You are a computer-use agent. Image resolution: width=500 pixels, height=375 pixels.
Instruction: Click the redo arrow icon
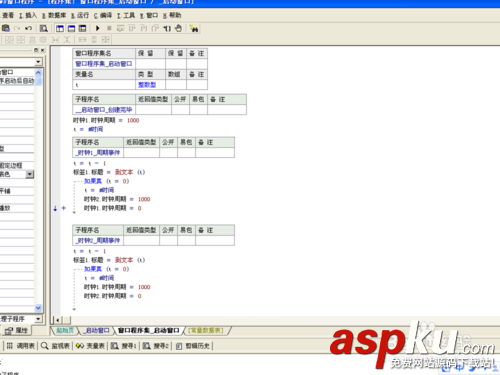(17, 28)
